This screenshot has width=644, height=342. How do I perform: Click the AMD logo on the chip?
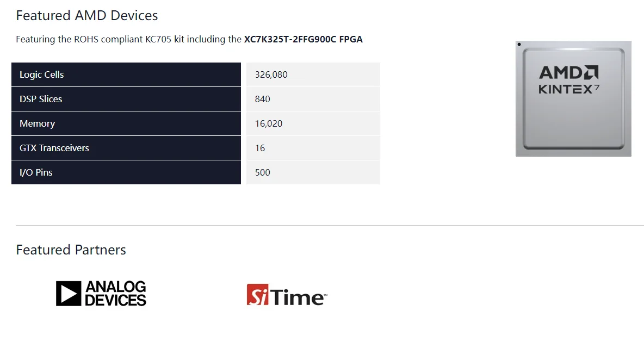tap(569, 73)
